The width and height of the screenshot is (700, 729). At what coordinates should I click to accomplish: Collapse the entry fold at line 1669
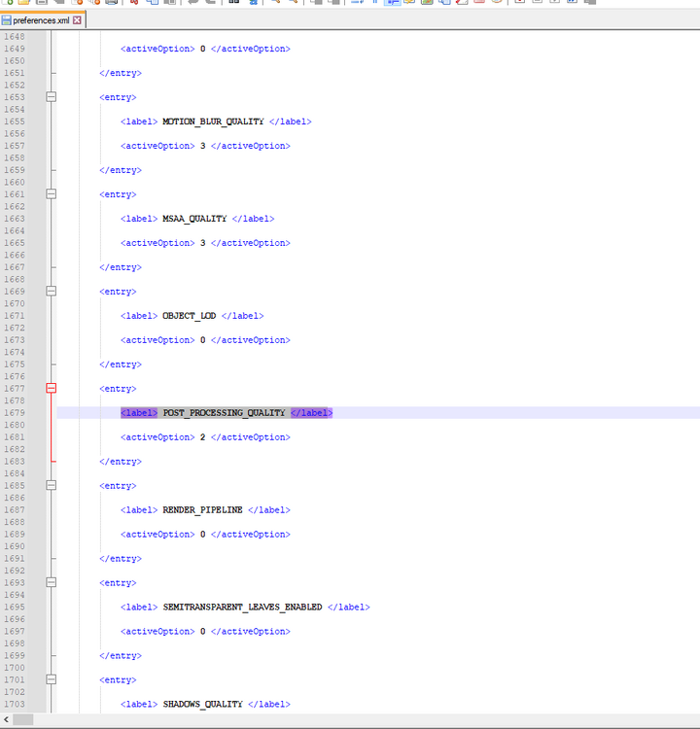click(x=52, y=291)
